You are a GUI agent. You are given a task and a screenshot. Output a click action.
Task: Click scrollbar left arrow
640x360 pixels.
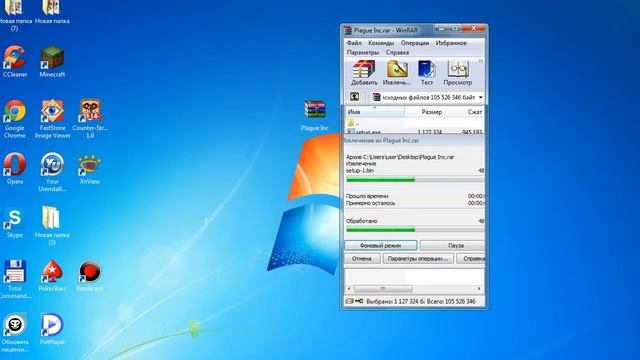pos(349,289)
